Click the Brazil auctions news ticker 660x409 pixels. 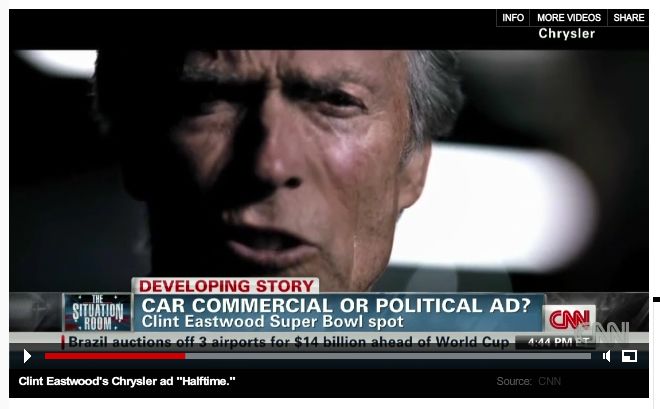tap(289, 342)
